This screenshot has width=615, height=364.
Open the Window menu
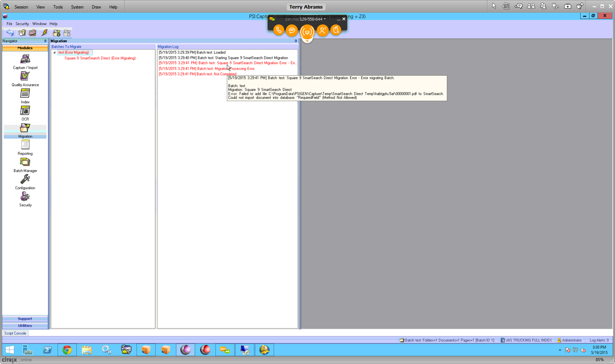coord(39,24)
